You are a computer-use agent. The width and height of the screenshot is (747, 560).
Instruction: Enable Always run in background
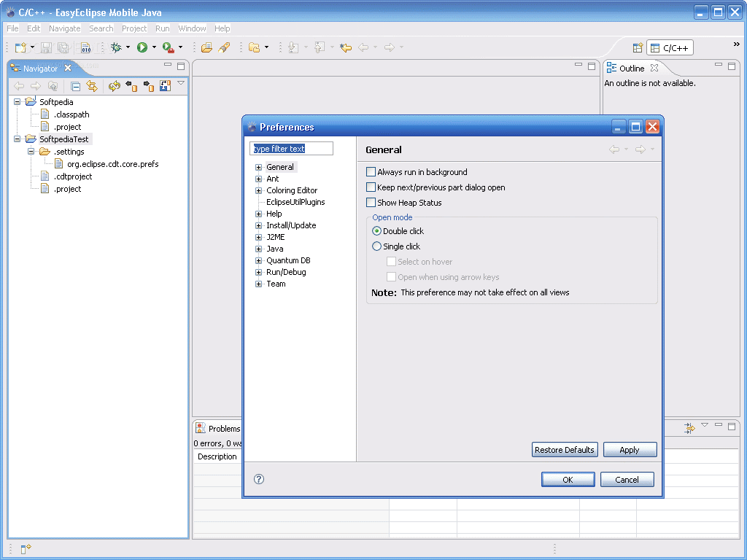pos(371,172)
